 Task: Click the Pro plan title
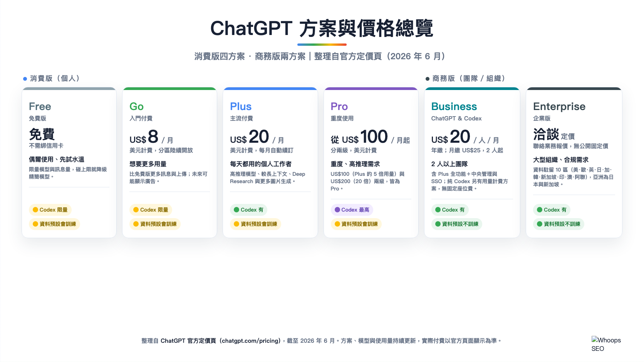tap(339, 107)
